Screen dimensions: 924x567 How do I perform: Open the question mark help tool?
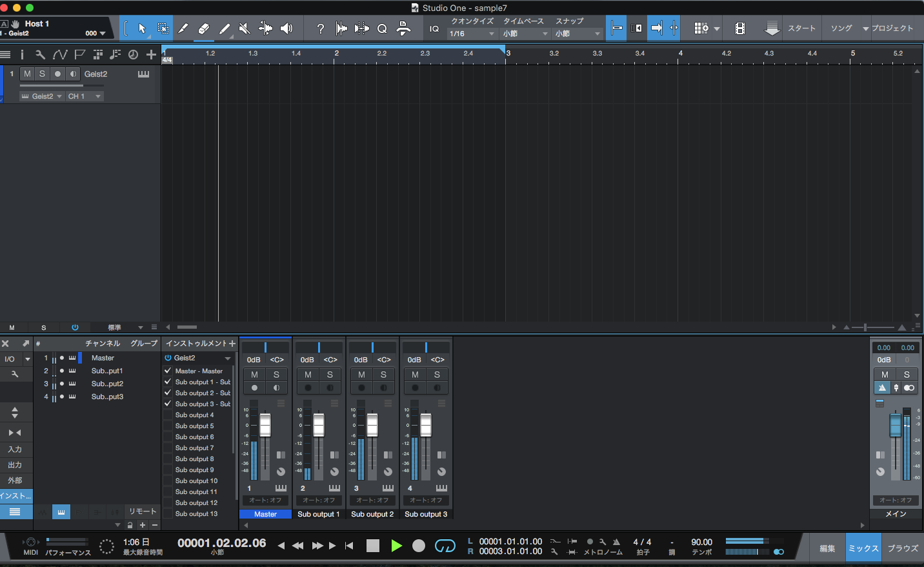(x=320, y=28)
